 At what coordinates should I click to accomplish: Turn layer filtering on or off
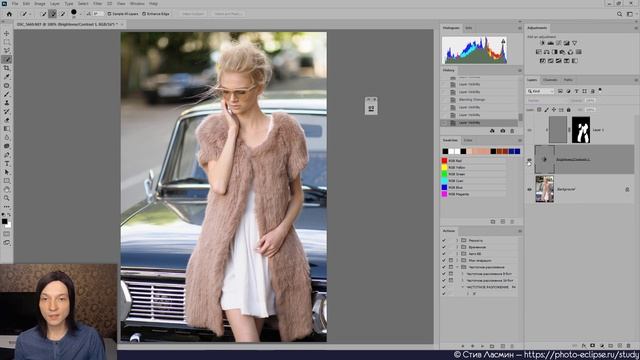(600, 90)
